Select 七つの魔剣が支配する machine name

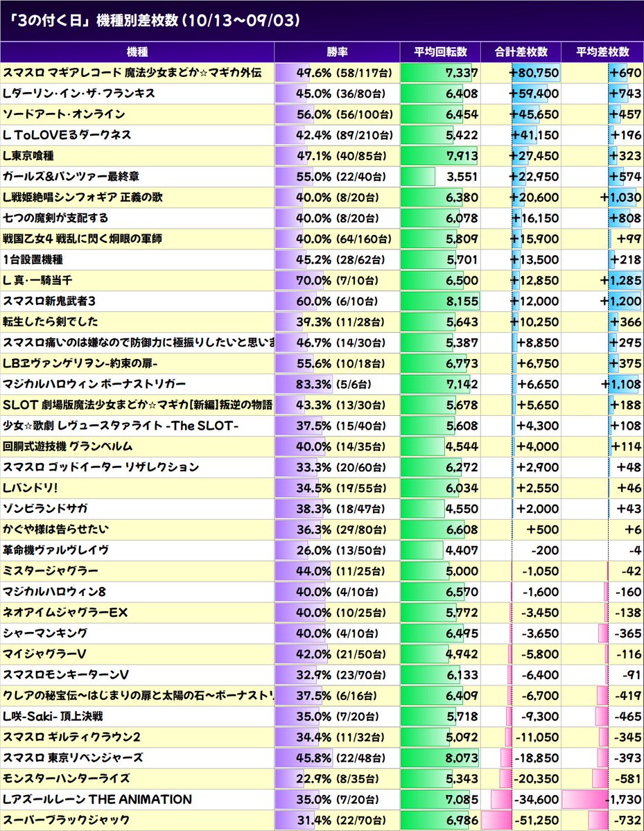[55, 218]
